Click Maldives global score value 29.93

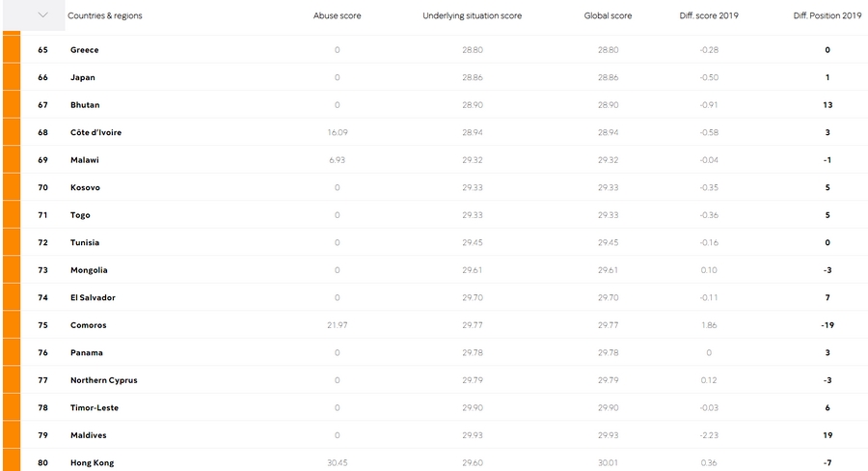pos(608,435)
